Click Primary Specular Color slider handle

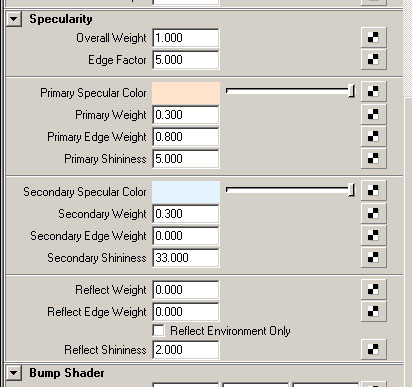(351, 91)
